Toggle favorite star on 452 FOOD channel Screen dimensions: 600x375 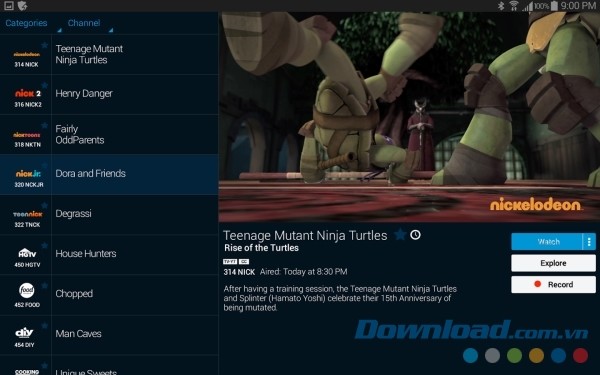click(45, 285)
